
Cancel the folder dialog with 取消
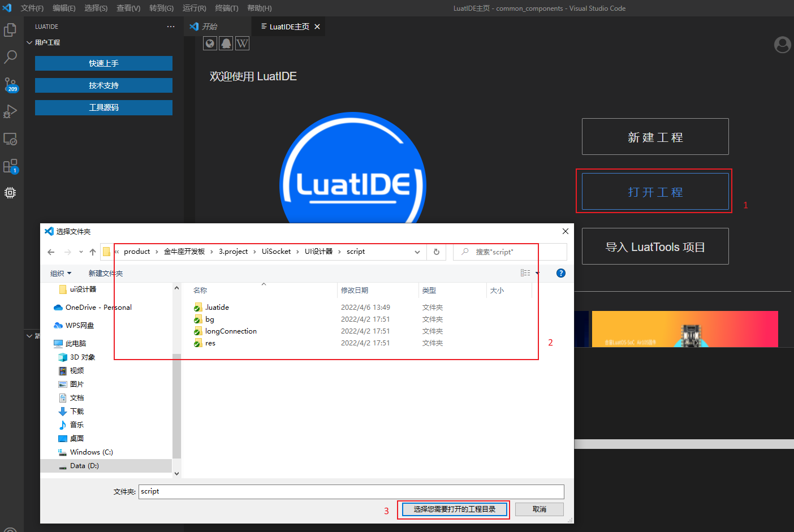[x=540, y=509]
